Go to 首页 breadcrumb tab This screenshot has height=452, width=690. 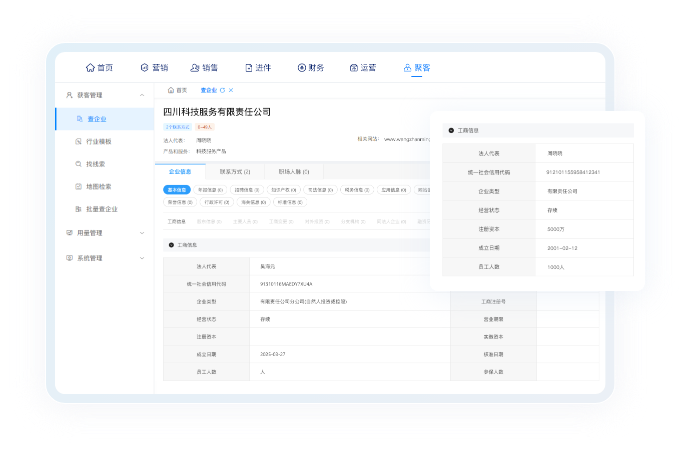(x=177, y=90)
